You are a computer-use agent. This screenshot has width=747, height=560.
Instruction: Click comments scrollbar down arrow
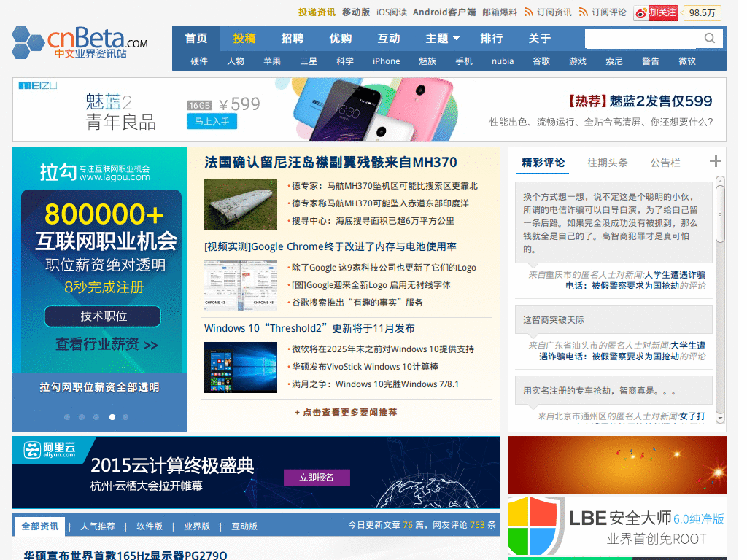pyautogui.click(x=720, y=418)
